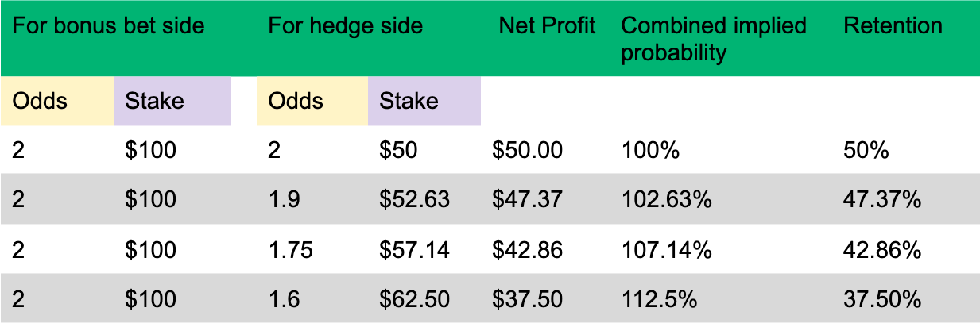Click the 47.37% retention cell
Image resolution: width=980 pixels, height=323 pixels.
coord(881,201)
